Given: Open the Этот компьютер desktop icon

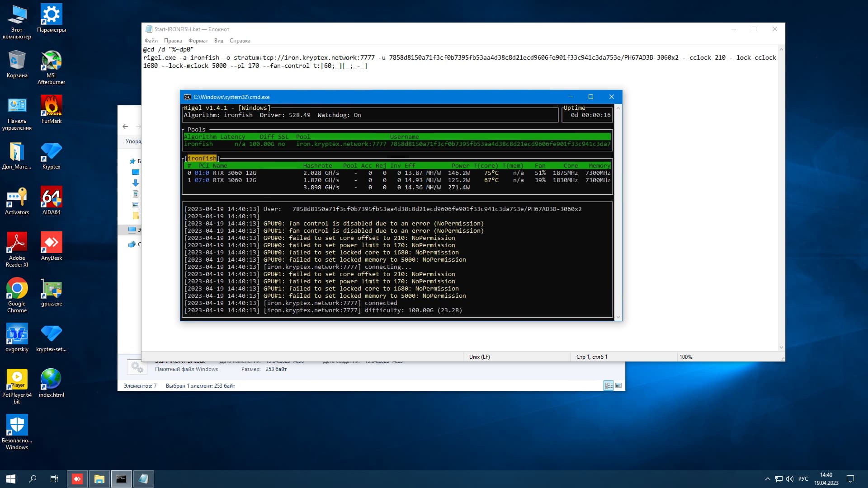Looking at the screenshot, I should (17, 22).
